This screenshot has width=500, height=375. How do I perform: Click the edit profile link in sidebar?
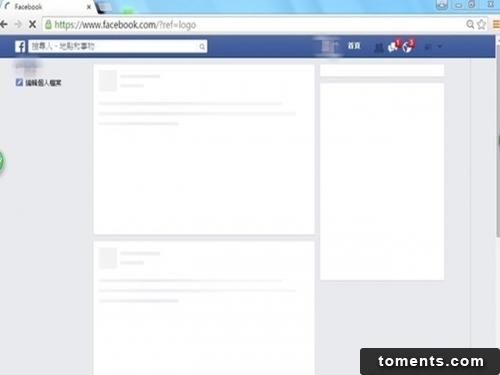[x=38, y=83]
